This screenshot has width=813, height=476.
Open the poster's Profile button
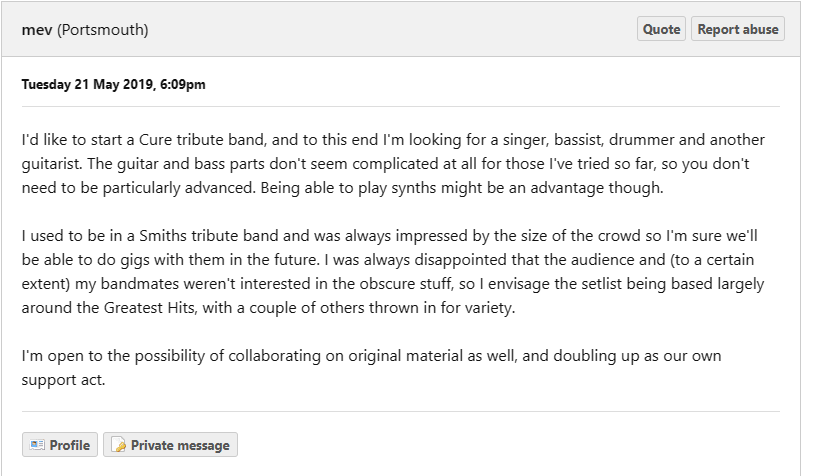click(60, 445)
